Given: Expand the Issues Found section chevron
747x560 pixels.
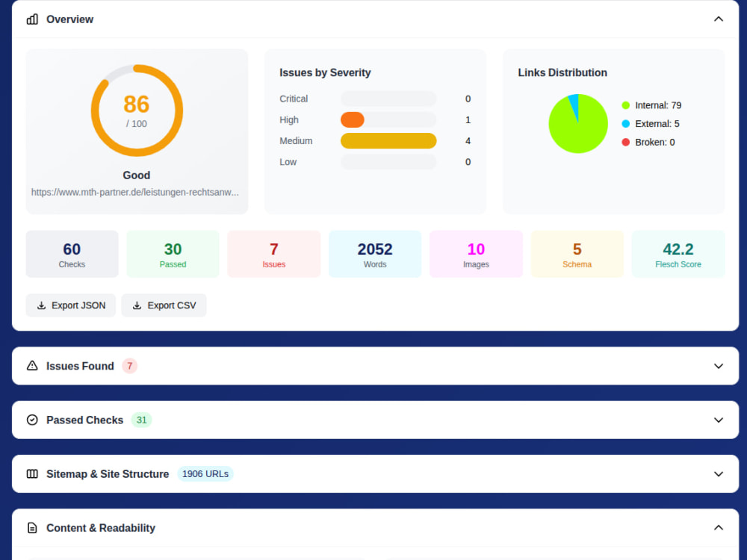Looking at the screenshot, I should (719, 366).
